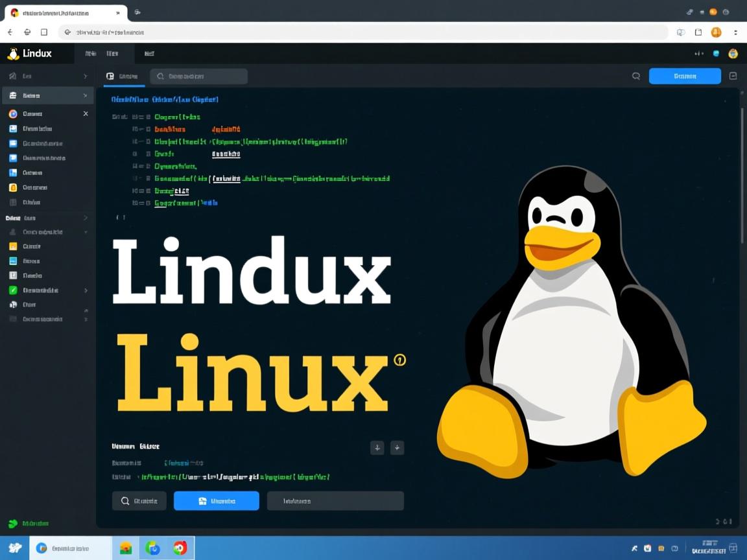Viewport: 747px width, 560px height.
Task: Click the Lindux penguin logo
Action: point(14,54)
